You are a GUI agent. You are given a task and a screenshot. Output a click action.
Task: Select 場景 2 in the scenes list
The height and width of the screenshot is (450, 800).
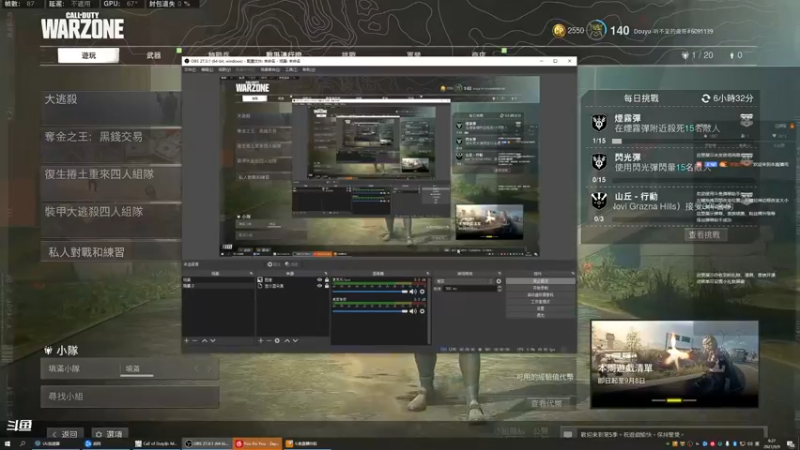tap(218, 286)
